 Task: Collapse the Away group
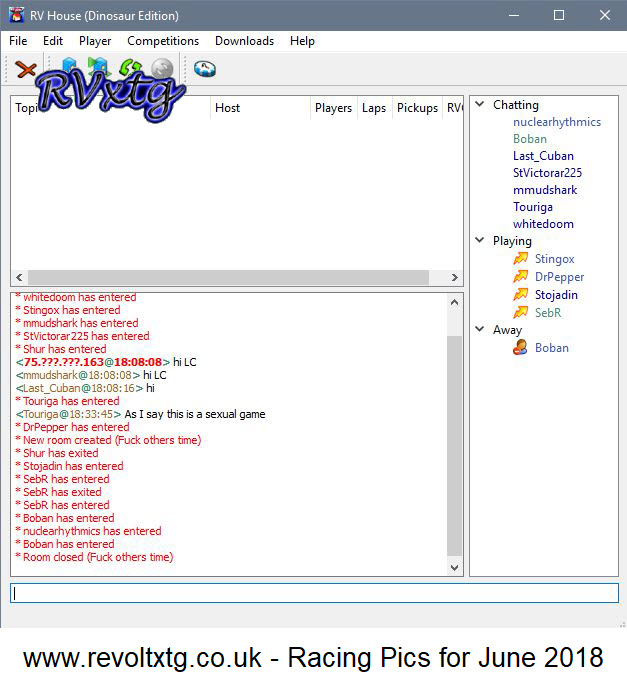pyautogui.click(x=480, y=329)
